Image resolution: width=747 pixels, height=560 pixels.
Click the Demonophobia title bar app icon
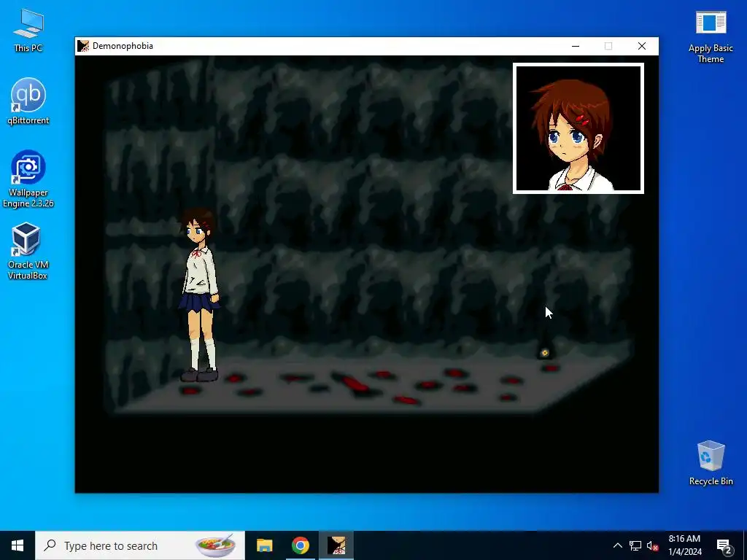tap(83, 46)
